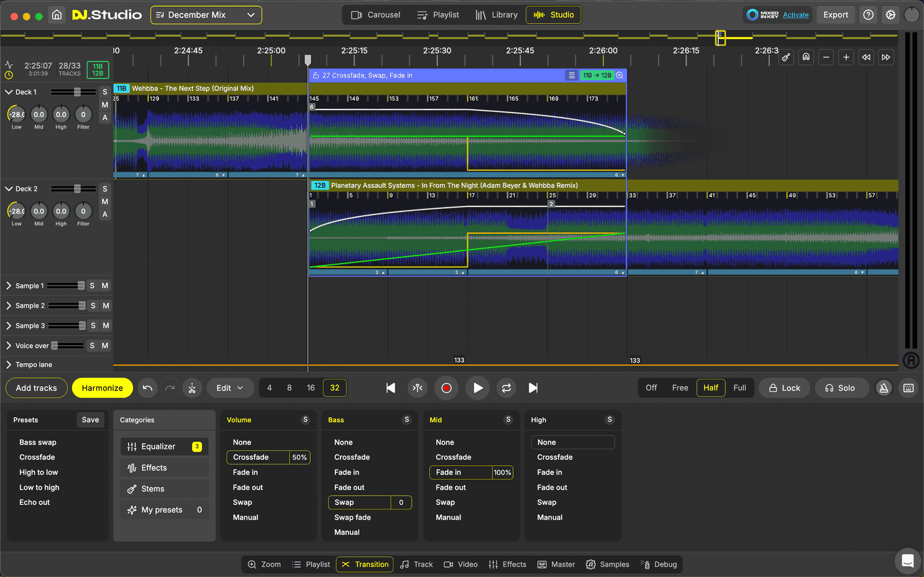The image size is (924, 577).
Task: Open the December Mix dropdown
Action: point(206,15)
